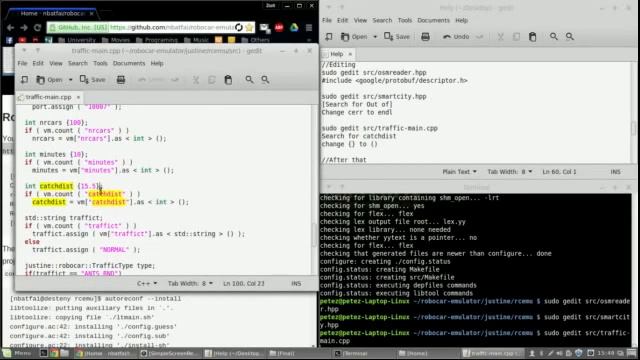Open Tab Width dropdown in traffic-main.cpp gedit
The image size is (640, 360).
coord(190,283)
